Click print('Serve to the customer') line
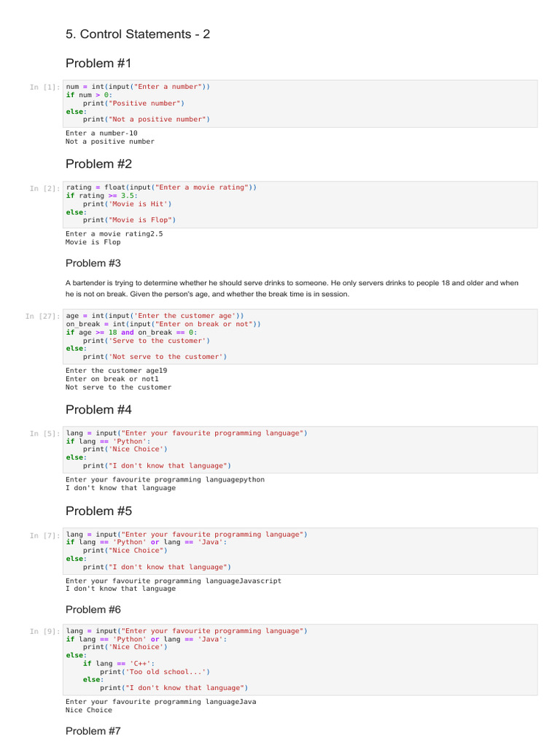Viewport: 560px width, 747px height. (147, 341)
